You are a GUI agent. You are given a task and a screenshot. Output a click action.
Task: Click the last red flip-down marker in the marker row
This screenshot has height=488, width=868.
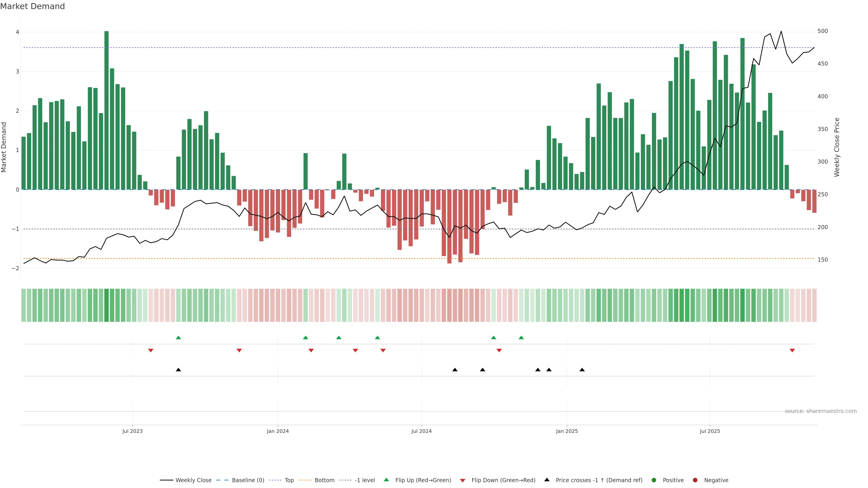(x=792, y=350)
